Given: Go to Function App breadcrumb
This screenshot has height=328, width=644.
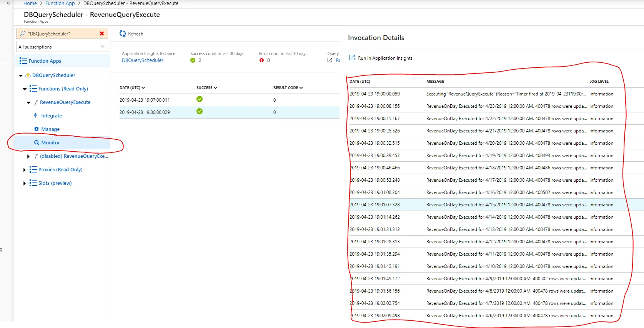Looking at the screenshot, I should tap(60, 3).
